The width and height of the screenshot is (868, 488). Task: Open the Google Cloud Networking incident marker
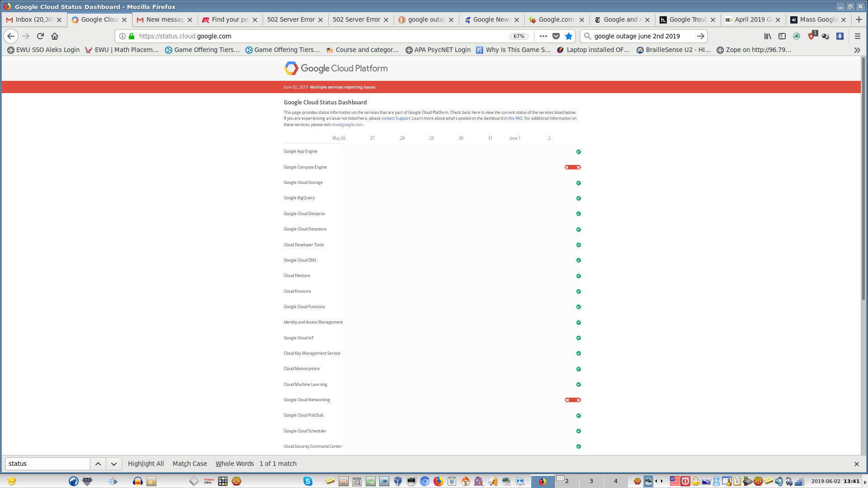pos(573,400)
